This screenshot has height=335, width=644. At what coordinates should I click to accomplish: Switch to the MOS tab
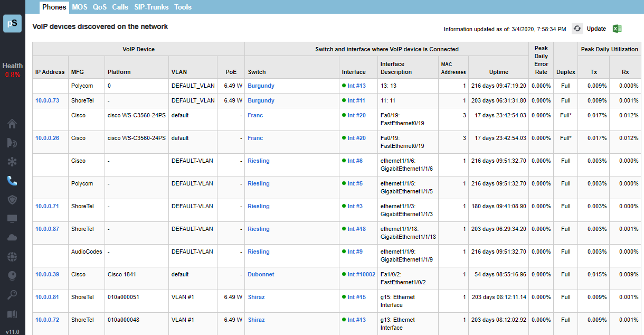pos(80,7)
